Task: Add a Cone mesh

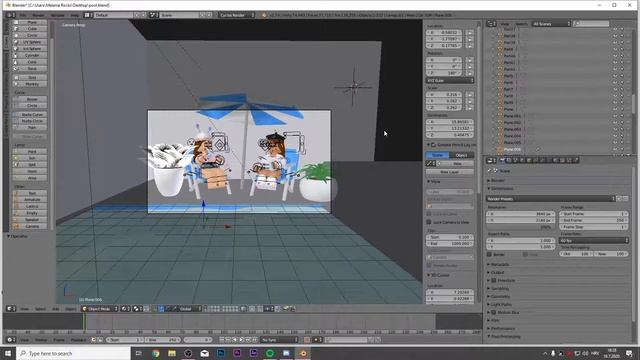Action: click(x=30, y=62)
